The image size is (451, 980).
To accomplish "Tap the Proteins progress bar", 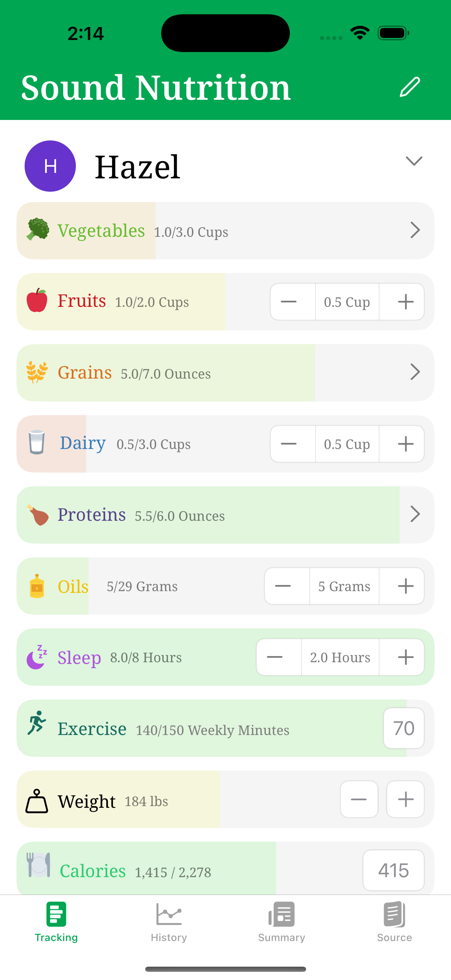I will point(225,515).
